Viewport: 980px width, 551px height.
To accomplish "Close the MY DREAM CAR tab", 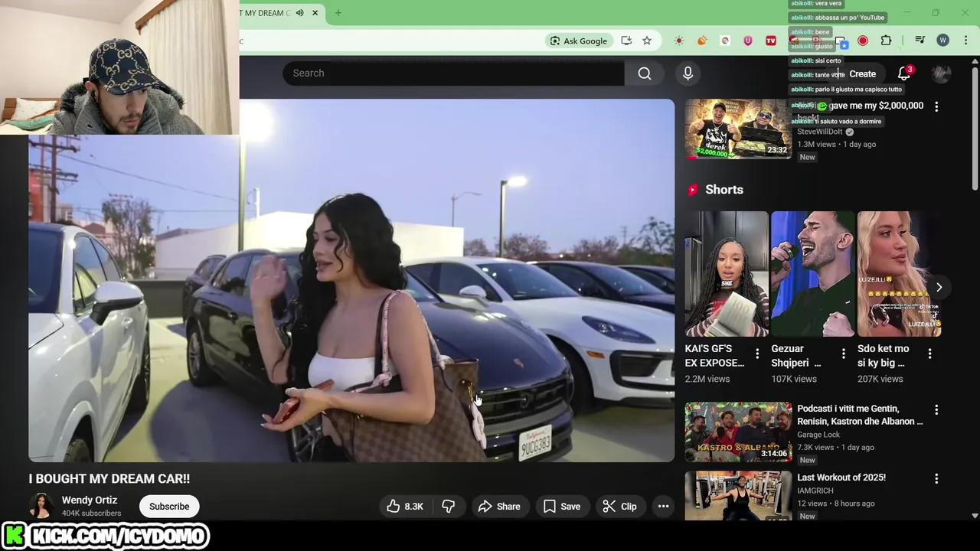I will 315,13.
